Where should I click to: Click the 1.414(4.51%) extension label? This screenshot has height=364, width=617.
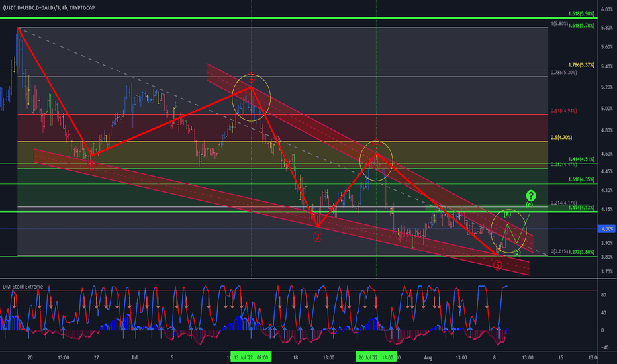pyautogui.click(x=581, y=159)
